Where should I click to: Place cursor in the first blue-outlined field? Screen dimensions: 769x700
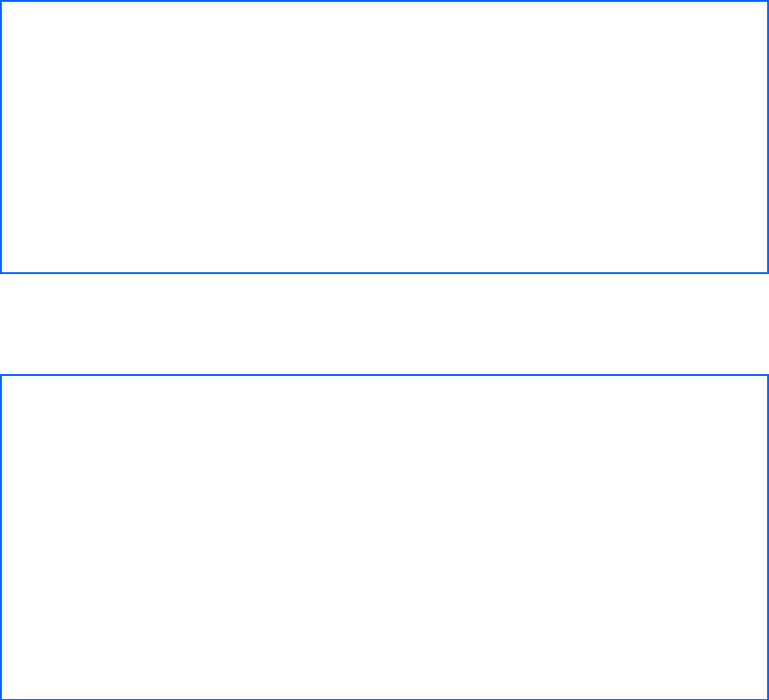[384, 137]
